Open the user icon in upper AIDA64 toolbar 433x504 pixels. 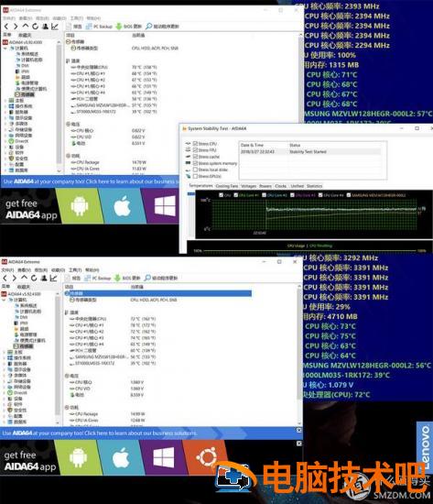[45, 27]
